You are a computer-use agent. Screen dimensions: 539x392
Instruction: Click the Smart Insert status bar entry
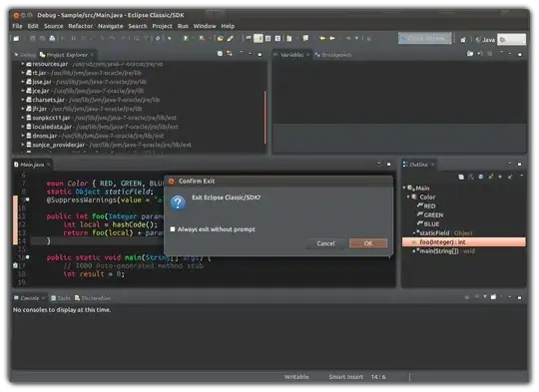(x=345, y=377)
